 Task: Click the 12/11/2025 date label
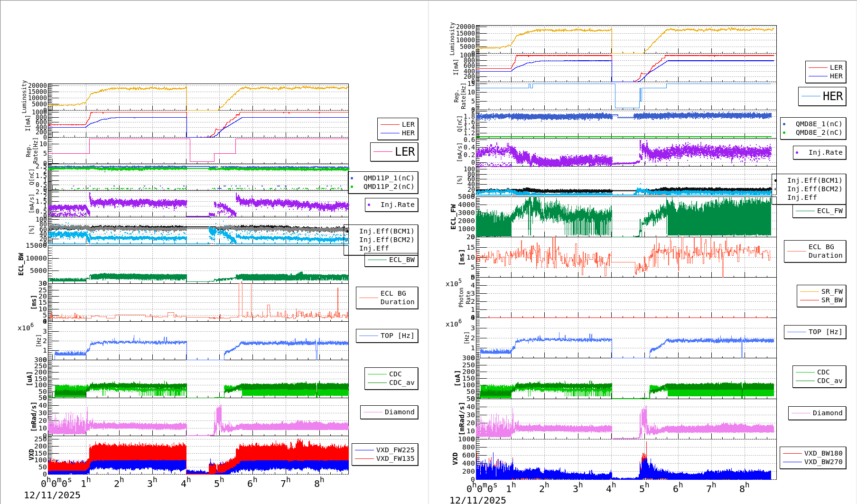point(52,495)
